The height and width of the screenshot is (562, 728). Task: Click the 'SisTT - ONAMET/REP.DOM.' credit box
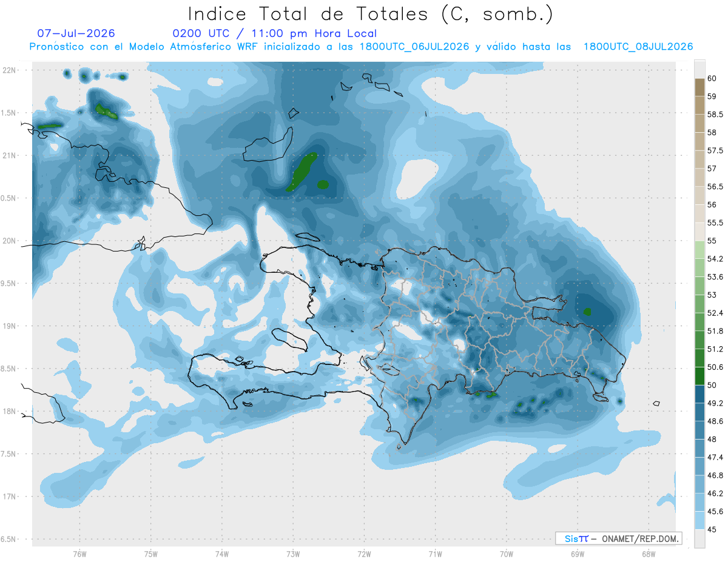618,538
